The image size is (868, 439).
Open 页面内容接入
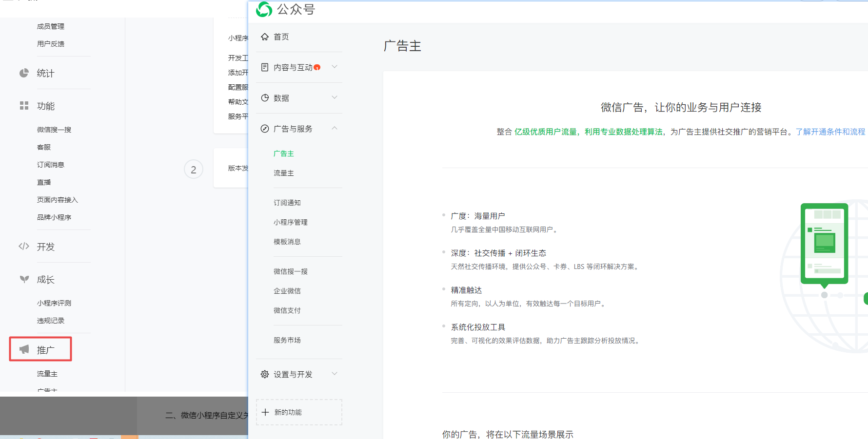pos(58,200)
